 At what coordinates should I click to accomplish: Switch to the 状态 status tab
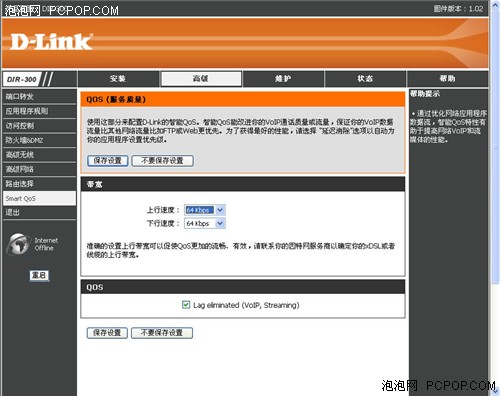(x=365, y=79)
